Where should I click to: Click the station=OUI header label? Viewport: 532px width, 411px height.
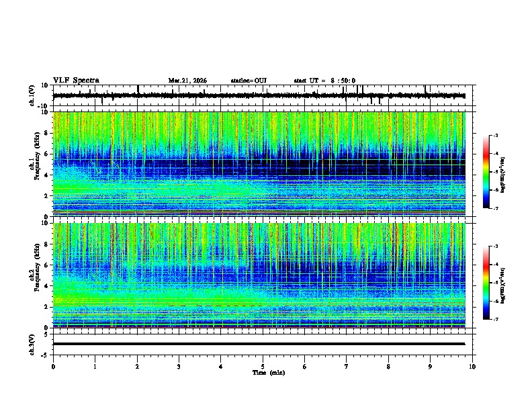click(x=249, y=81)
